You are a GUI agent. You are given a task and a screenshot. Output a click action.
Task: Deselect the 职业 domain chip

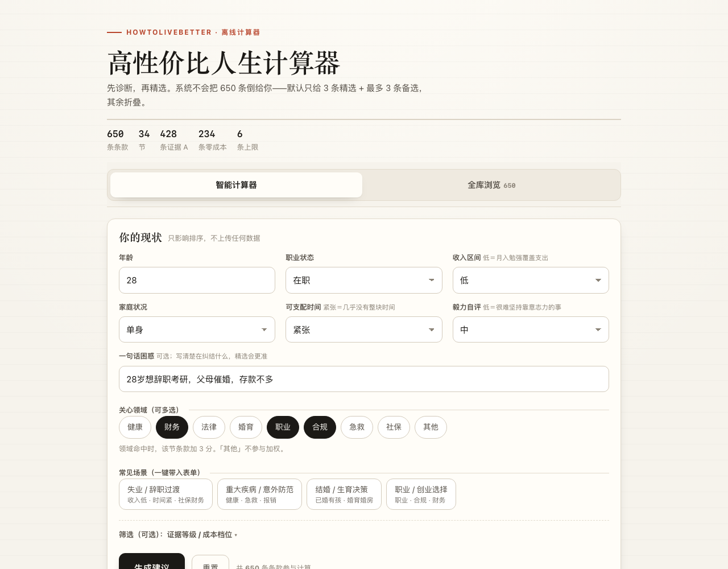coord(283,427)
